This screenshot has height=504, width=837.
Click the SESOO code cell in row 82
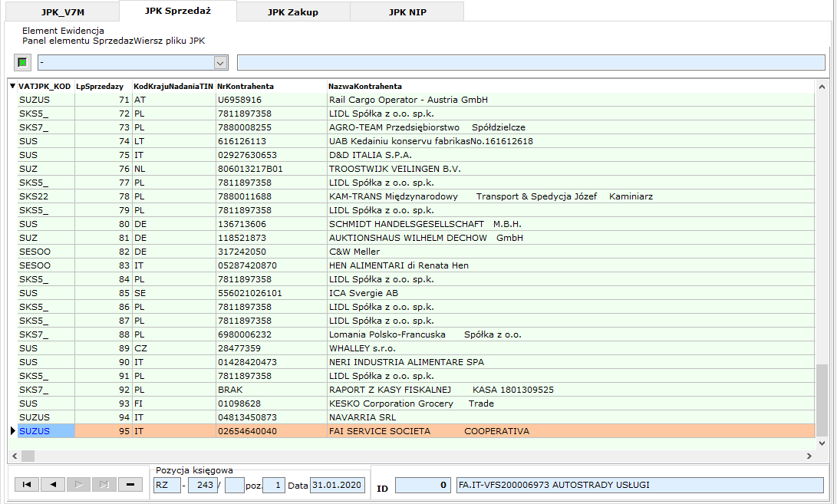coord(46,252)
